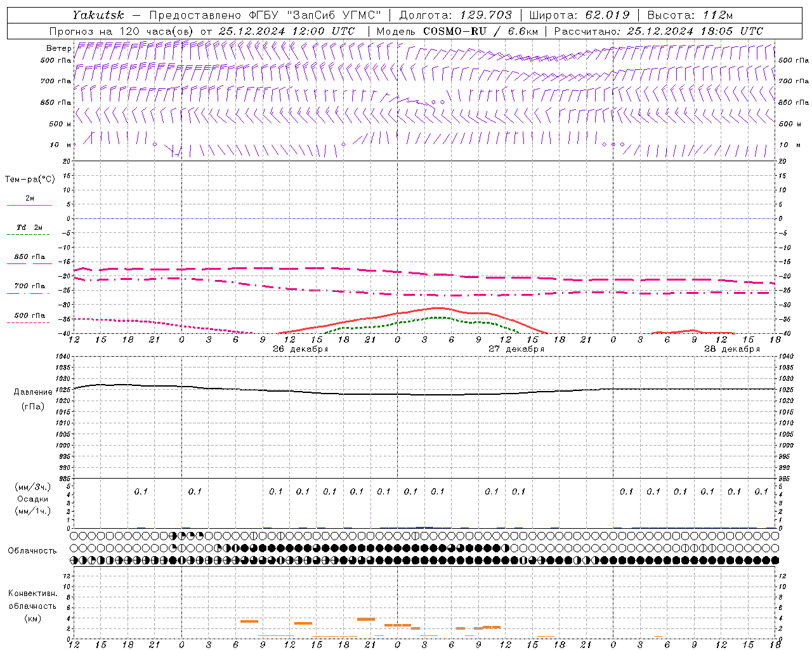Click the 'Ветер' wind panel label
The image size is (812, 650).
tap(59, 48)
